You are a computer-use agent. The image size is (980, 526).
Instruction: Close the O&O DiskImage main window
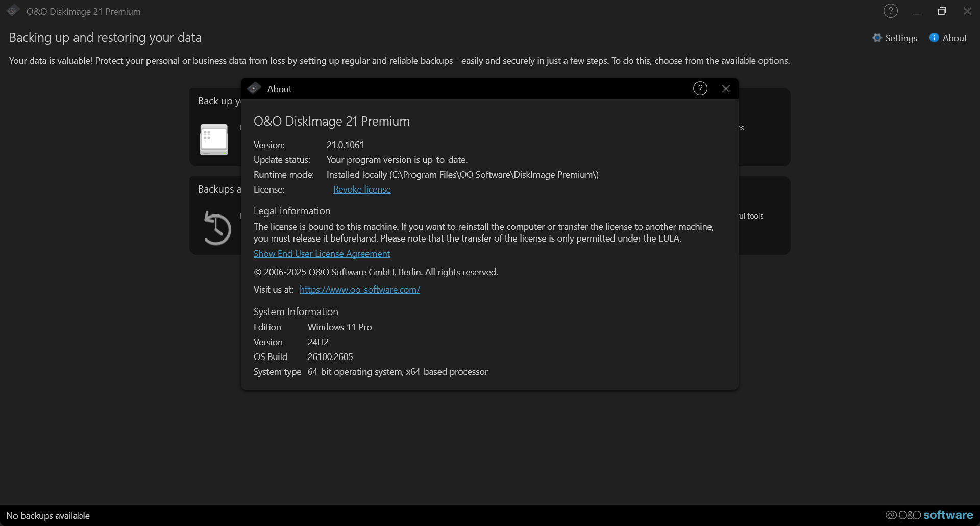pyautogui.click(x=967, y=11)
